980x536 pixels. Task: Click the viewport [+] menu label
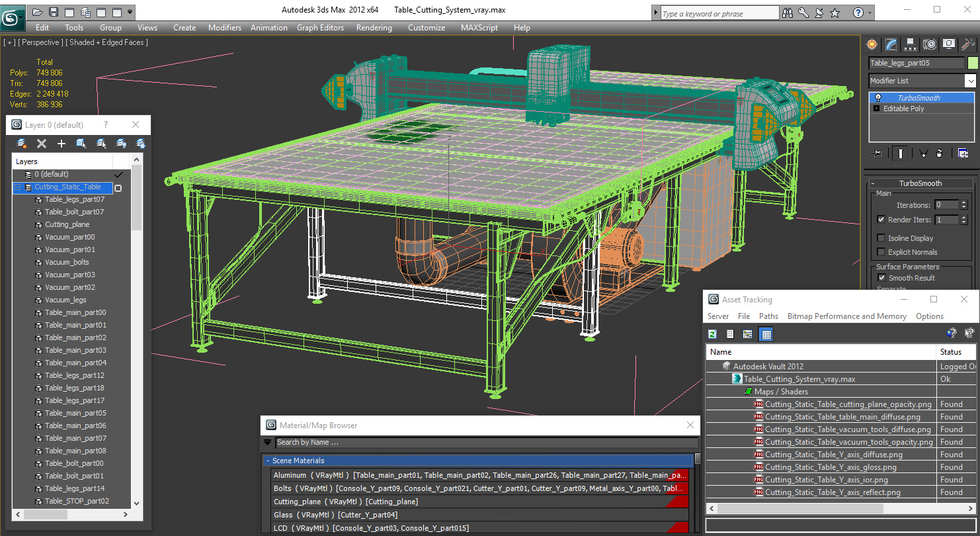coord(9,42)
